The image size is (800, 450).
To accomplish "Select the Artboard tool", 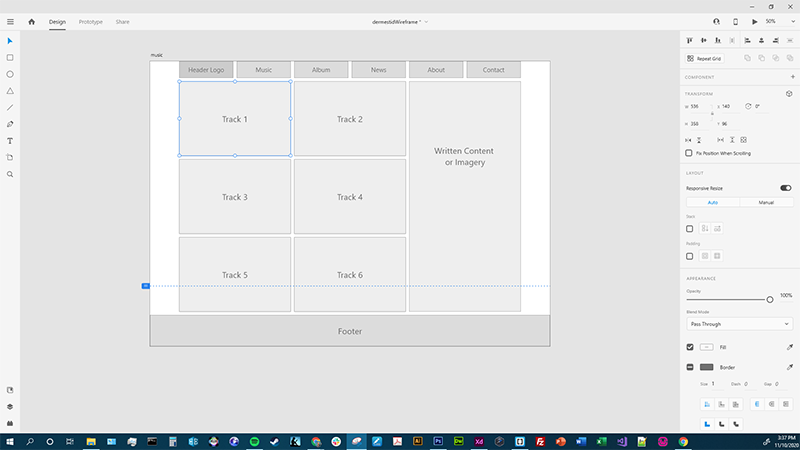I will coord(10,157).
